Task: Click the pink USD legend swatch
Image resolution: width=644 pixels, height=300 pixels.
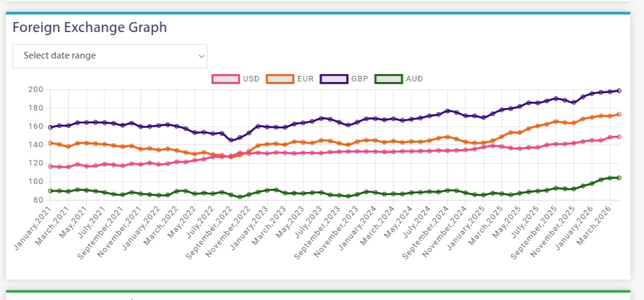Action: (226, 79)
